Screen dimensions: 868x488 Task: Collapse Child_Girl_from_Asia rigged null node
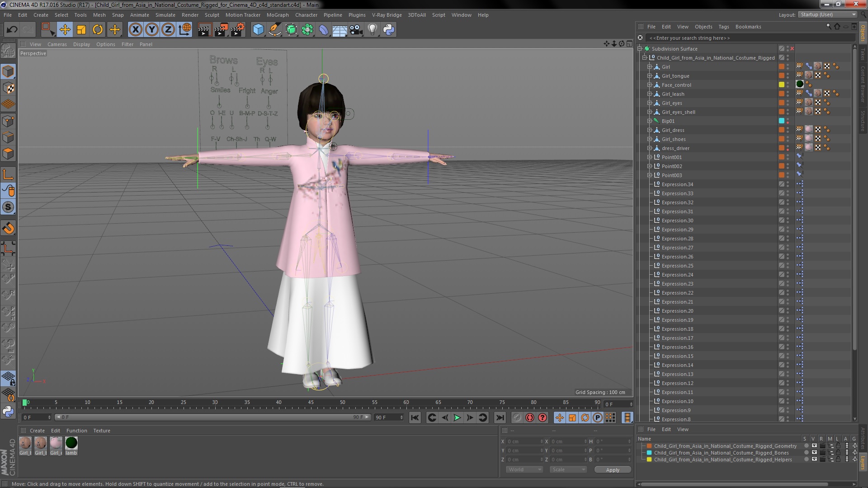[x=645, y=58]
